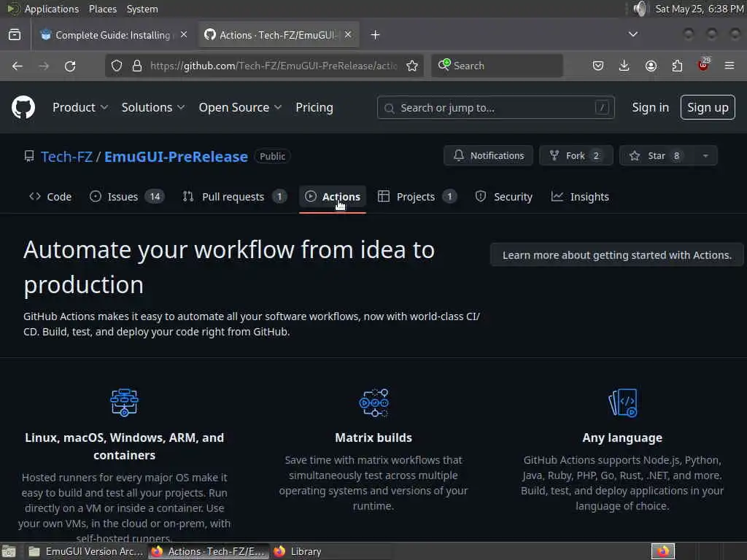Reload the page with refresh icon
The image size is (747, 560).
pos(70,66)
